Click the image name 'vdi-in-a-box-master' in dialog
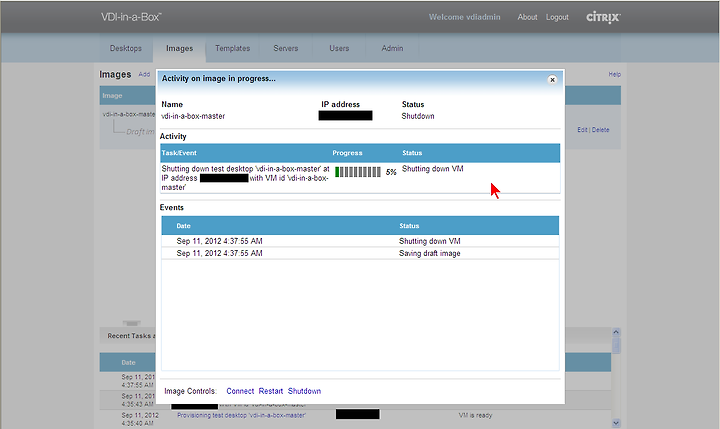 (x=193, y=116)
